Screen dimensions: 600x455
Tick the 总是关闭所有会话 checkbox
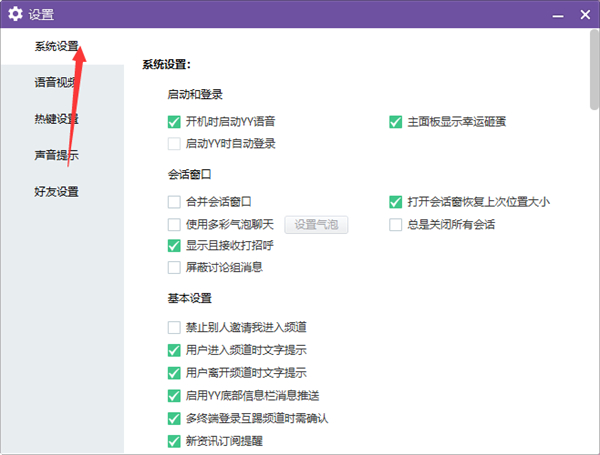[396, 224]
